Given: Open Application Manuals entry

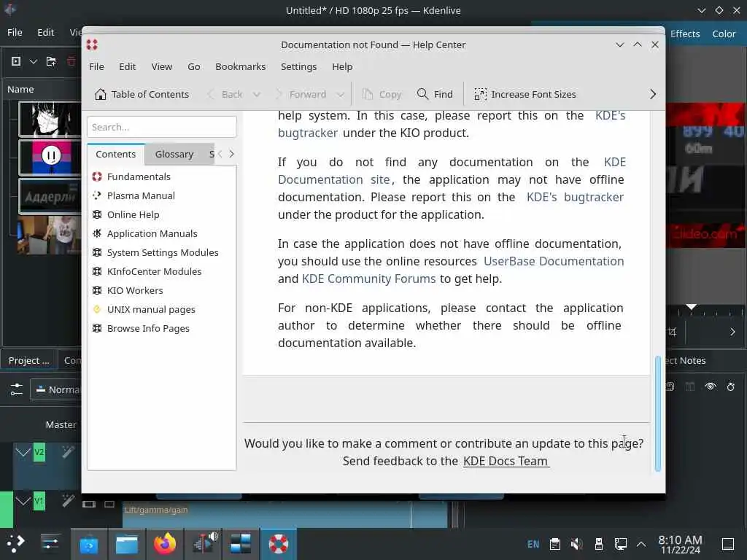Looking at the screenshot, I should coord(152,234).
